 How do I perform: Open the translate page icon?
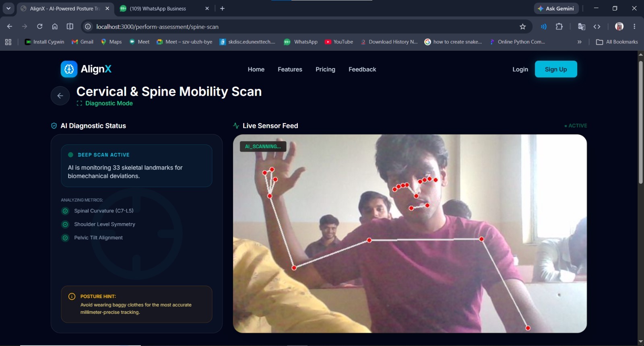pos(582,27)
